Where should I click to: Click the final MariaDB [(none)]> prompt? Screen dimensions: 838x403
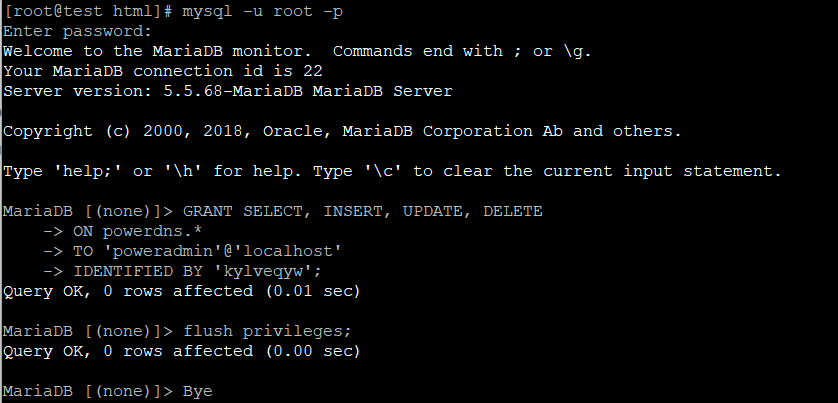88,391
